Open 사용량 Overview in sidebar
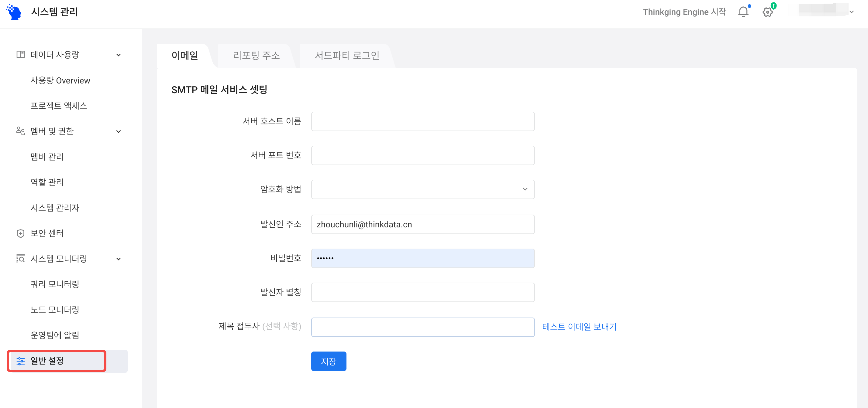The image size is (868, 408). tap(60, 80)
